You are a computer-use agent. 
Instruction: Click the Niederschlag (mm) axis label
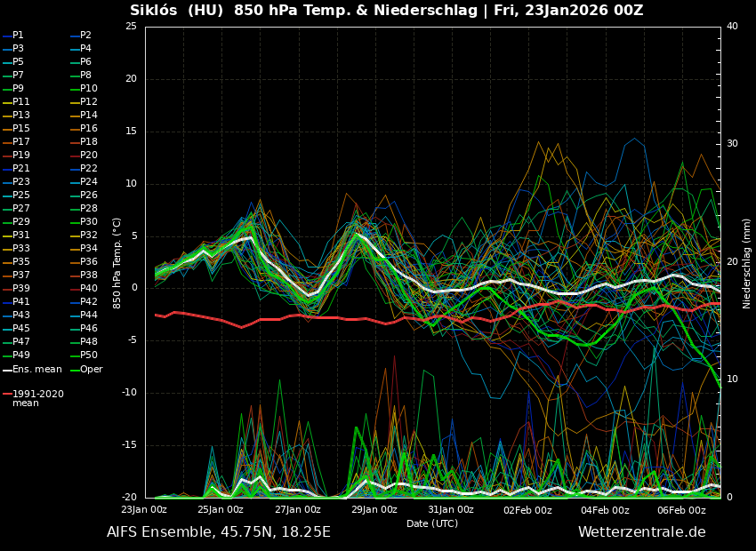[x=747, y=262]
